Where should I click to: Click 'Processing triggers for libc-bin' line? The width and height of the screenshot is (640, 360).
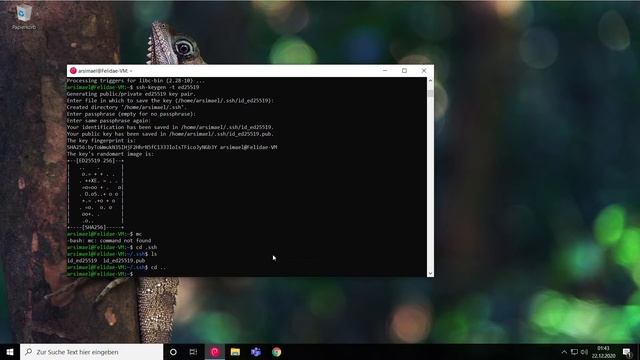[x=136, y=81]
